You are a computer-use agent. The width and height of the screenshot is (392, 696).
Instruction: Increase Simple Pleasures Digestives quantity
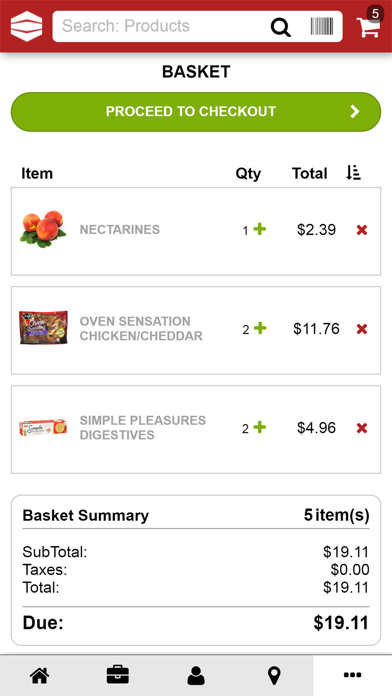click(x=260, y=427)
